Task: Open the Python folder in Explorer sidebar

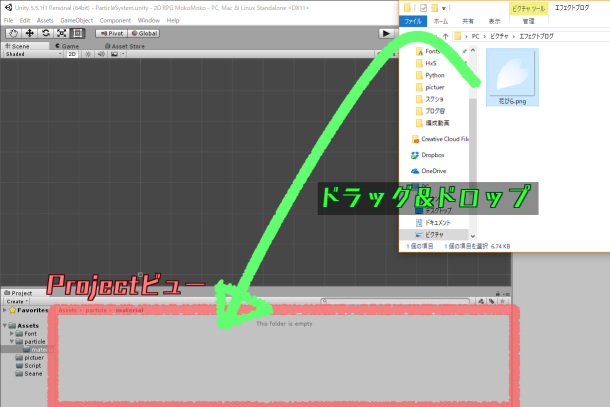Action: (x=430, y=75)
